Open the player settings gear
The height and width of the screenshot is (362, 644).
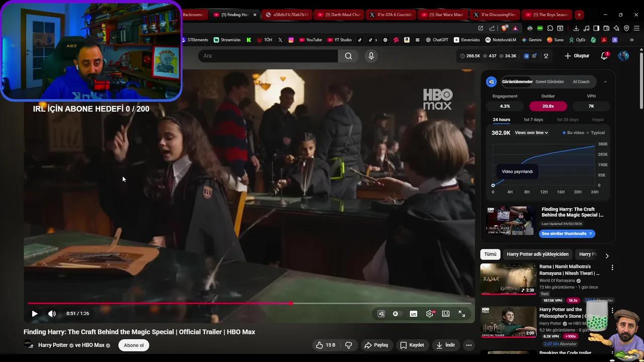pos(429,313)
